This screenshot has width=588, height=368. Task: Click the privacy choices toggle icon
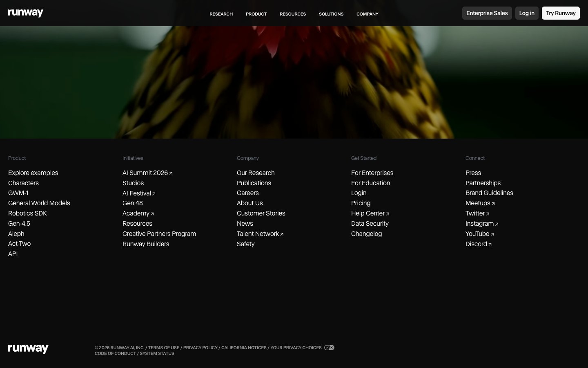329,348
